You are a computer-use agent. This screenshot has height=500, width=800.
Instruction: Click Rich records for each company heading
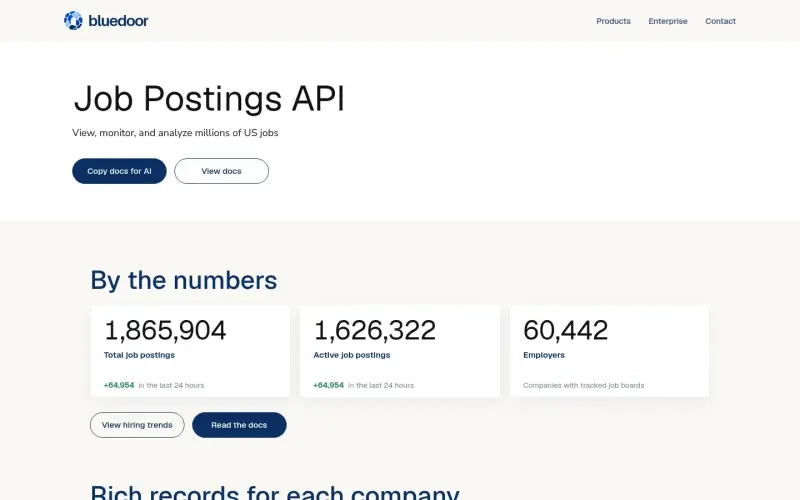coord(275,492)
